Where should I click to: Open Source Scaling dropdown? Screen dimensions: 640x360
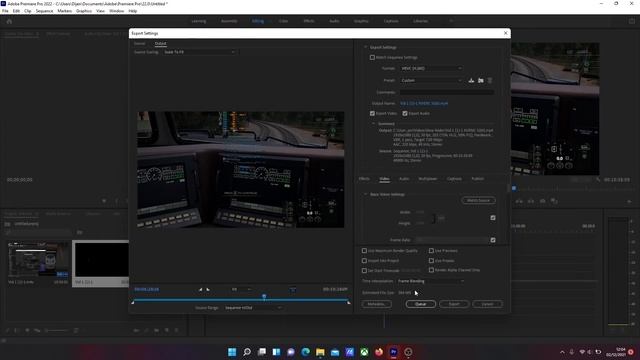point(199,52)
